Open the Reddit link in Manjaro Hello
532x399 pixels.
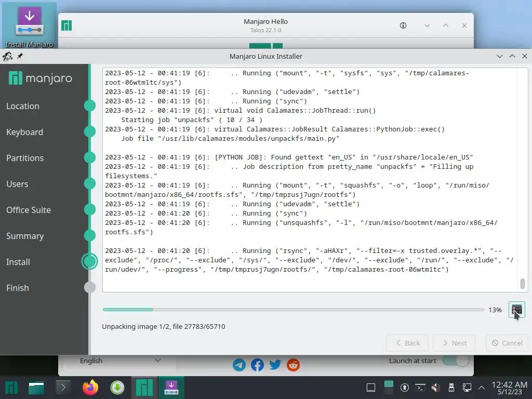pyautogui.click(x=293, y=365)
